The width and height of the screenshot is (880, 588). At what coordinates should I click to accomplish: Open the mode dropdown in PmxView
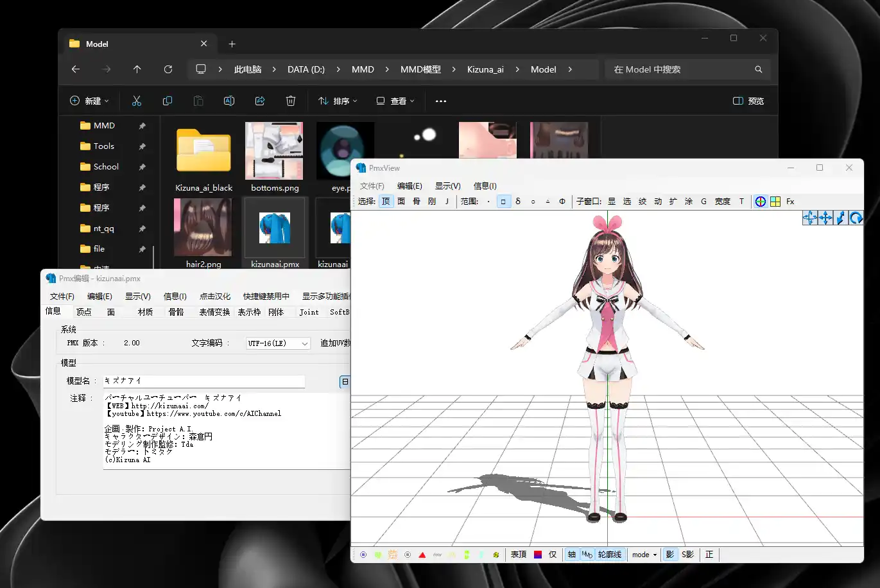644,555
